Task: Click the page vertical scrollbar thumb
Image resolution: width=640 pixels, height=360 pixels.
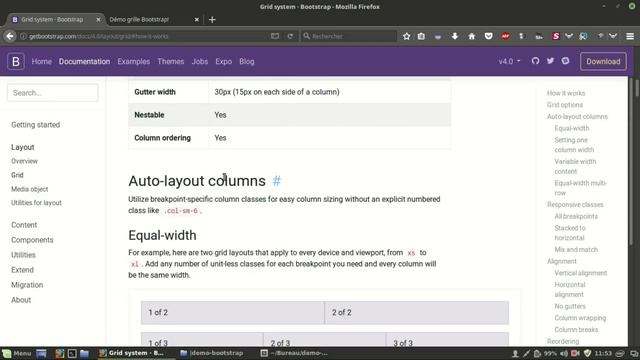Action: 637,87
